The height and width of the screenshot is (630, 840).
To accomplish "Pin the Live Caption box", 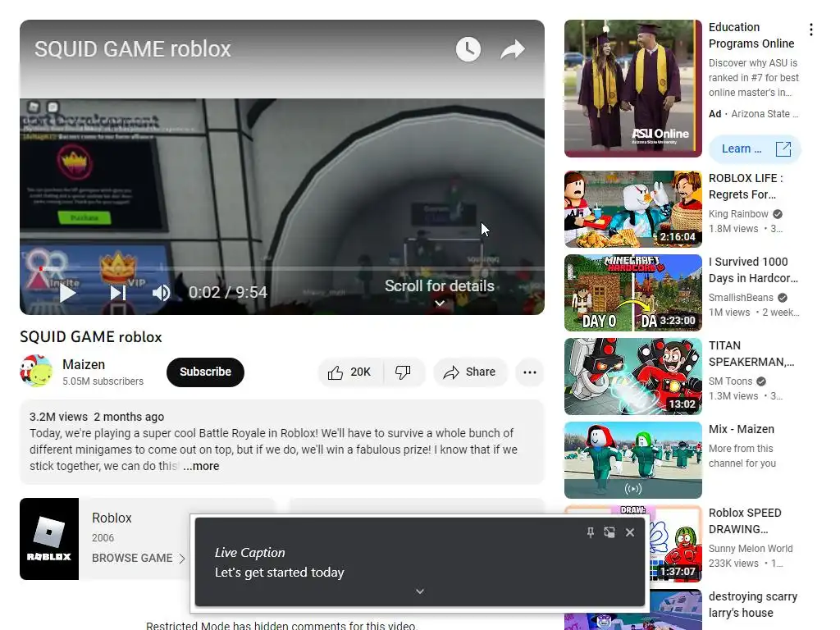I will point(590,532).
